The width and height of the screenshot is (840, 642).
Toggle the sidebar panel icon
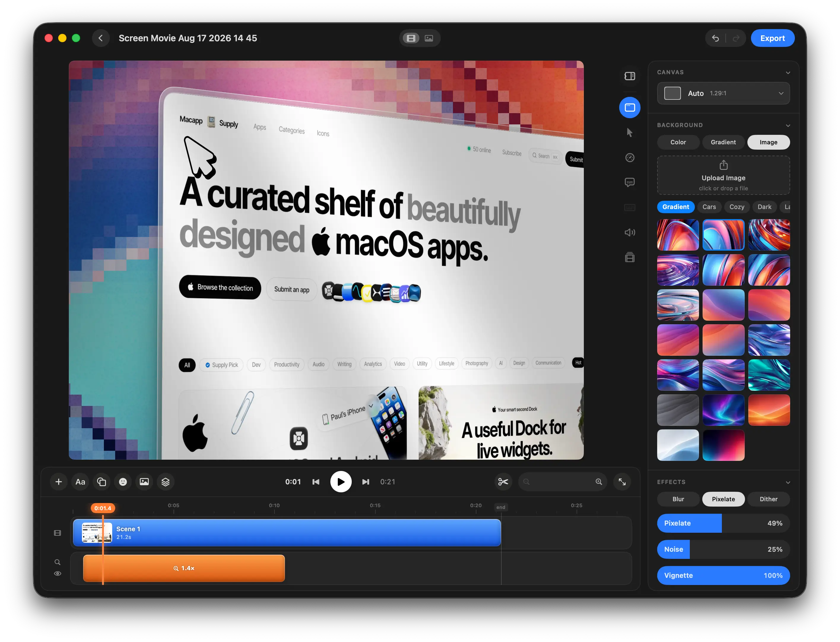pos(630,76)
